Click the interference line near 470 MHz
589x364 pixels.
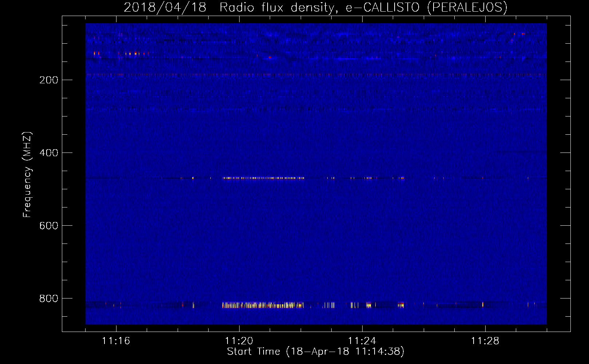(263, 178)
